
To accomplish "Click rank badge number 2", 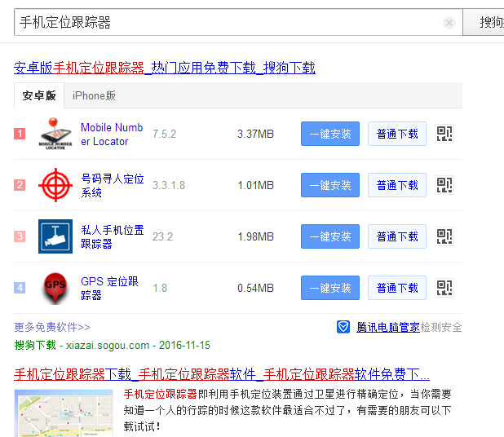I will [x=20, y=185].
